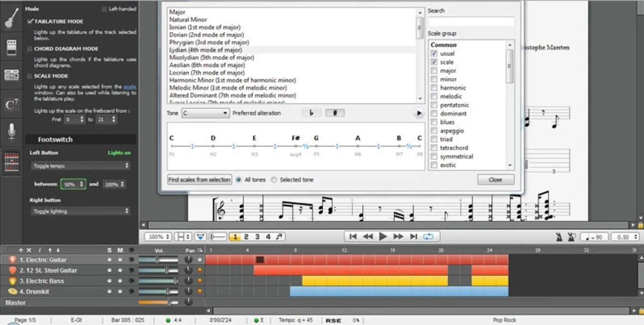Open the effect pedal panel icon
644x325 pixels.
(x=11, y=47)
